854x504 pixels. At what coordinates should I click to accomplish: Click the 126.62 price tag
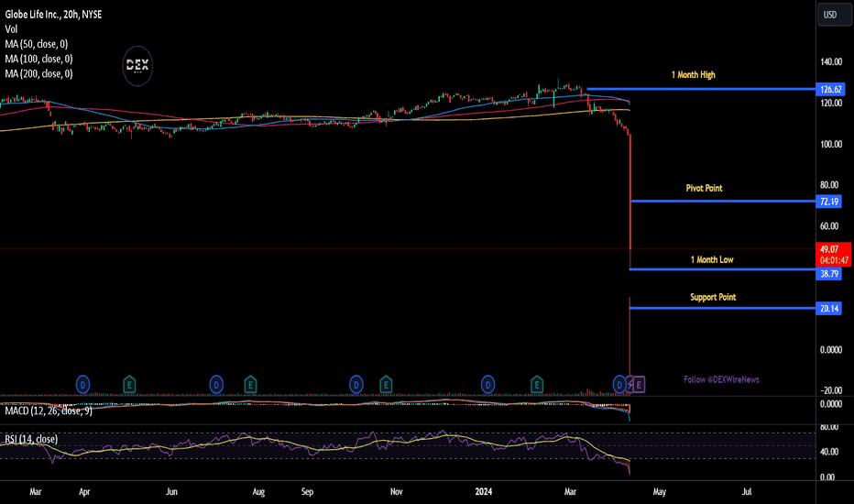point(830,90)
